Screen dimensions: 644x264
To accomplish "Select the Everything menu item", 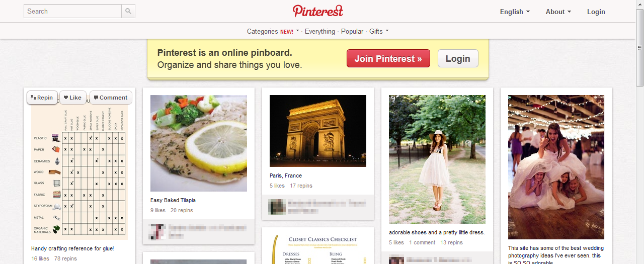I will pos(320,31).
